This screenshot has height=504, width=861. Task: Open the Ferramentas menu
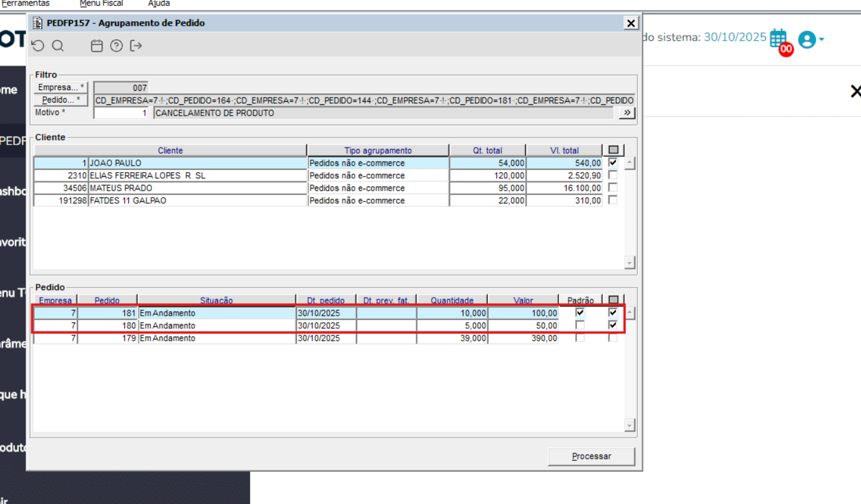(x=26, y=4)
